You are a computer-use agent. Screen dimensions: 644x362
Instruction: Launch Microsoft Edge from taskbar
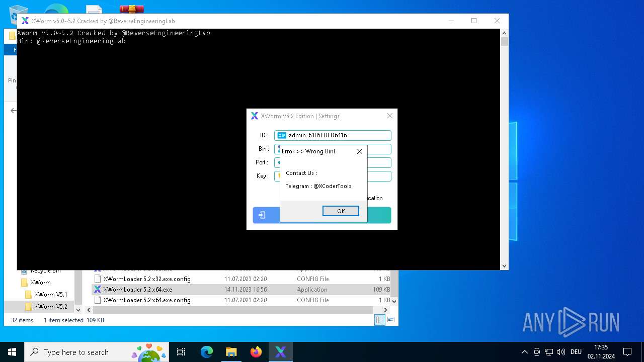(x=207, y=352)
